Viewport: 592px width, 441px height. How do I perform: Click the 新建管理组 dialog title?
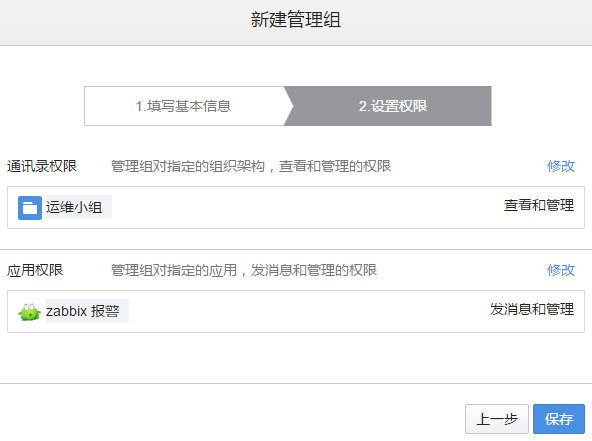tap(296, 20)
